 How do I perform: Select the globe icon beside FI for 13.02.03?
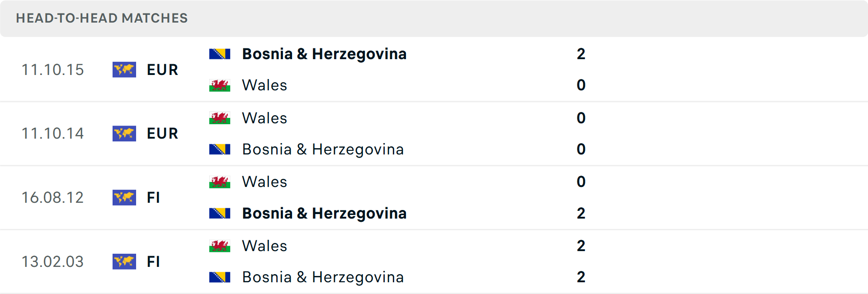tap(124, 262)
